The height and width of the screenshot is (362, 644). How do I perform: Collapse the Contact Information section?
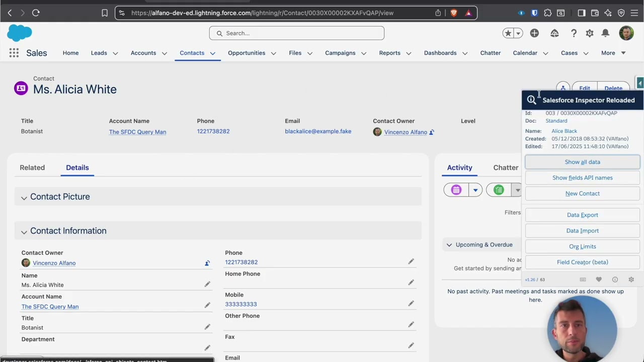pyautogui.click(x=24, y=231)
